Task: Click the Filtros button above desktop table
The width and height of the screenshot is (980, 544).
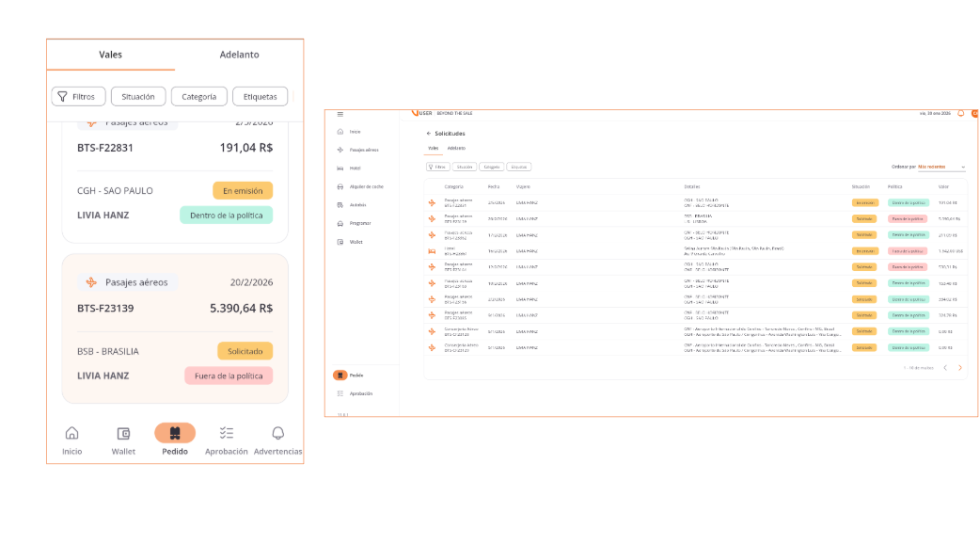Action: (436, 167)
